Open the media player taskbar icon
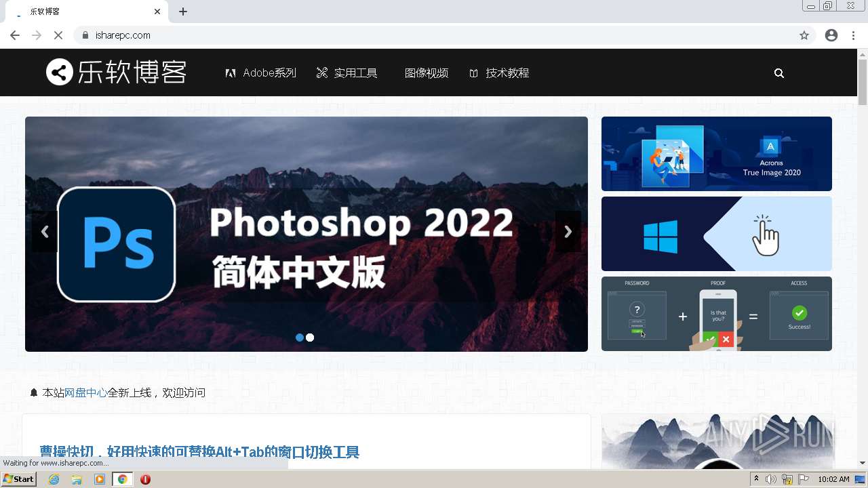Image resolution: width=868 pixels, height=488 pixels. coord(100,479)
